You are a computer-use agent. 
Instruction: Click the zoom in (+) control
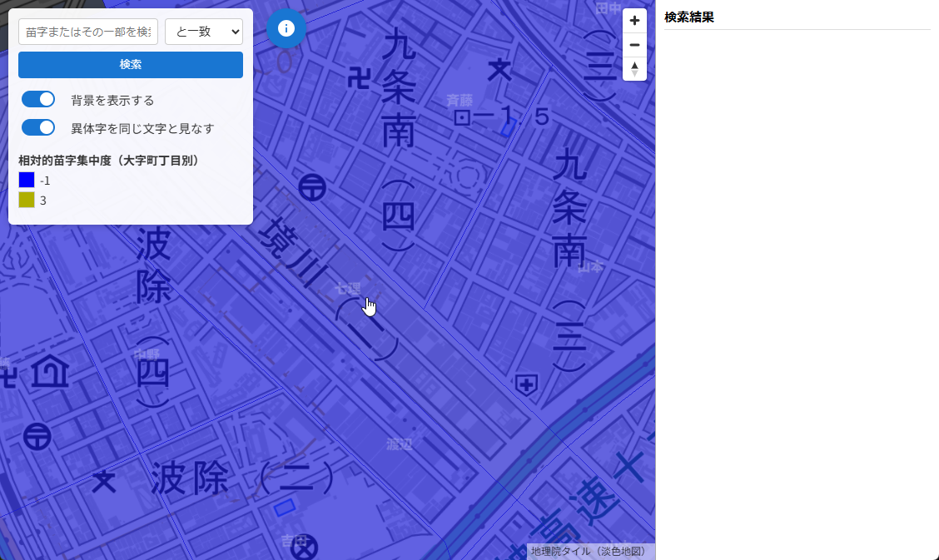(634, 20)
